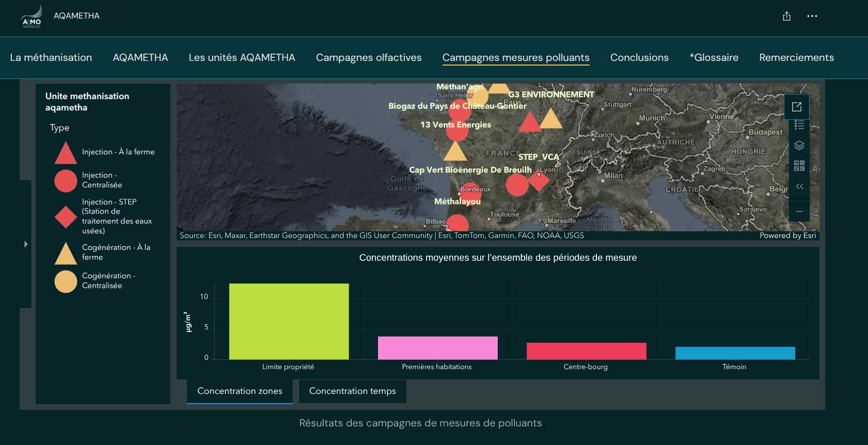Navigate to Les unités AQAMETHA

(x=242, y=58)
